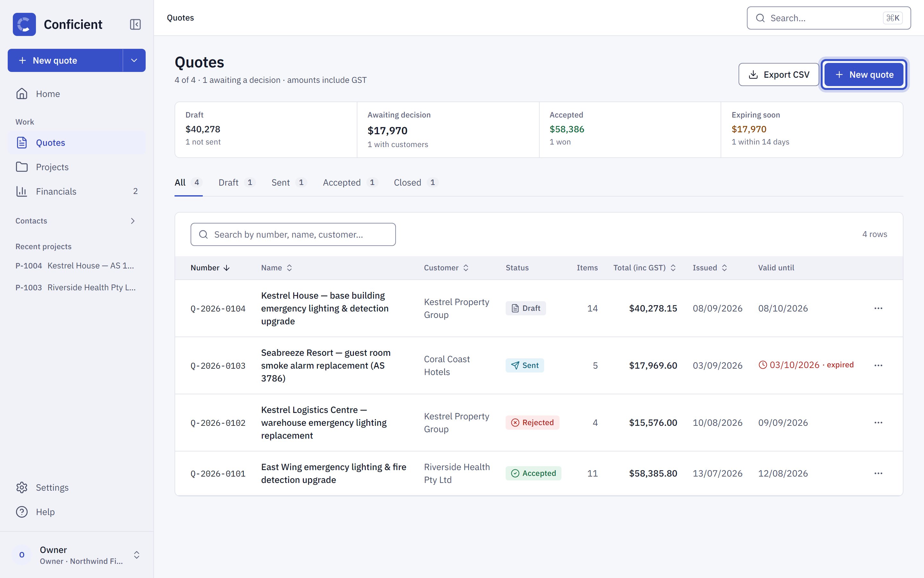
Task: Click the header New quote button
Action: 864,74
